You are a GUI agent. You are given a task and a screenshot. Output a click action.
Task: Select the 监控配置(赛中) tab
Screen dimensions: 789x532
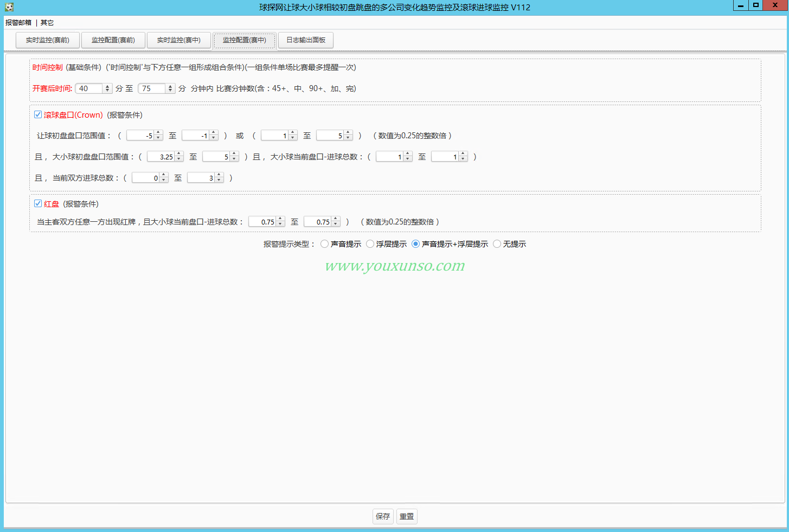pyautogui.click(x=244, y=40)
